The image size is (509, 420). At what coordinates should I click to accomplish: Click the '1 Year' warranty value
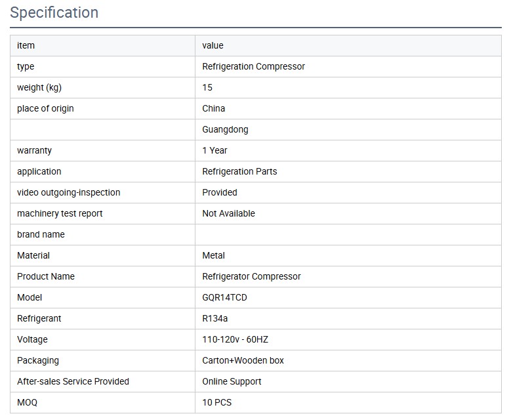pos(214,150)
